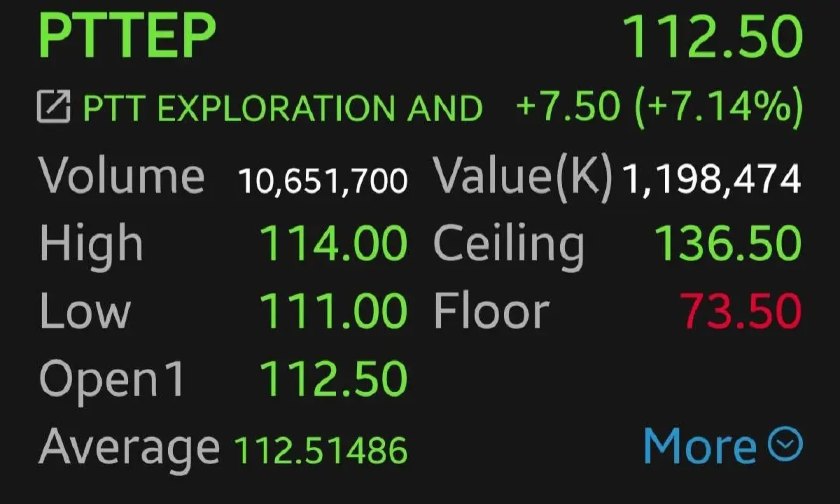Select the Open1 price 112.50
This screenshot has height=504, width=840.
click(x=333, y=378)
